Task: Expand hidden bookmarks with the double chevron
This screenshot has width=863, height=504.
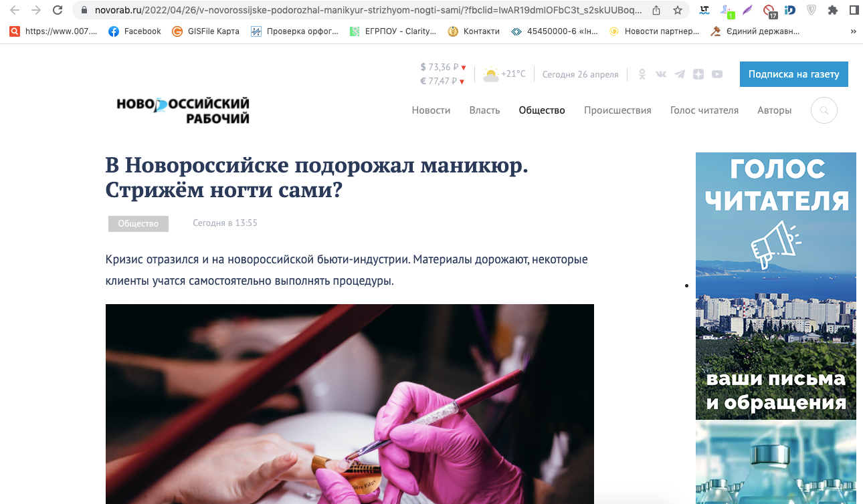Action: pos(853,31)
